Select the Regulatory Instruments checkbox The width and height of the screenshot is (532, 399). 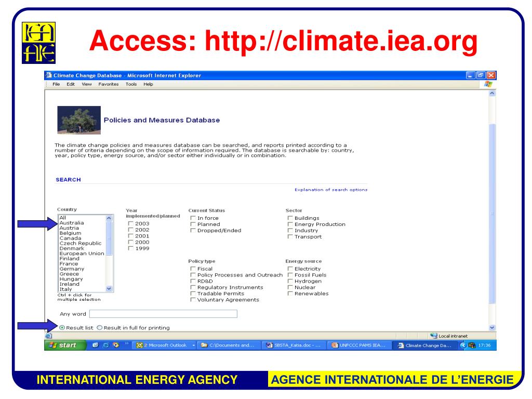click(193, 287)
